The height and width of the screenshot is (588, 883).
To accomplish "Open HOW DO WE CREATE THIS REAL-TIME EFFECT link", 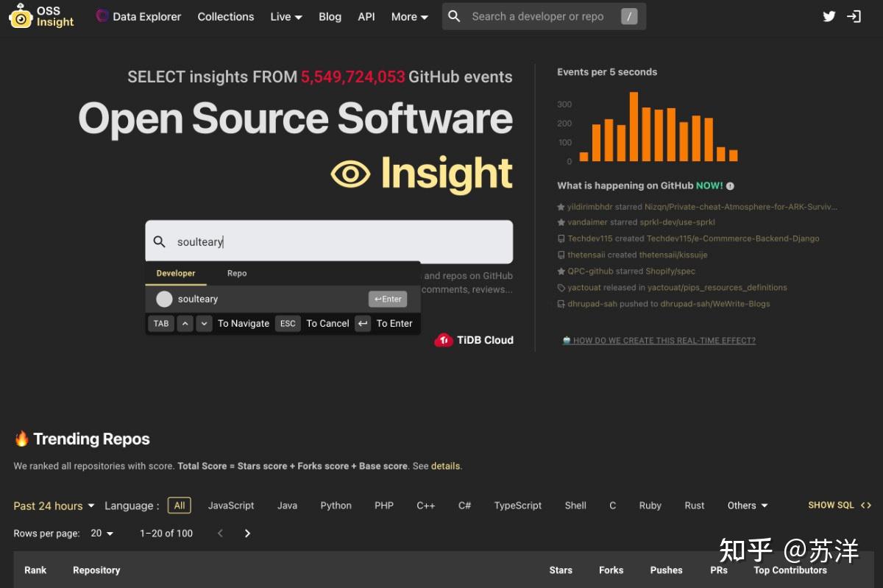I will (664, 340).
